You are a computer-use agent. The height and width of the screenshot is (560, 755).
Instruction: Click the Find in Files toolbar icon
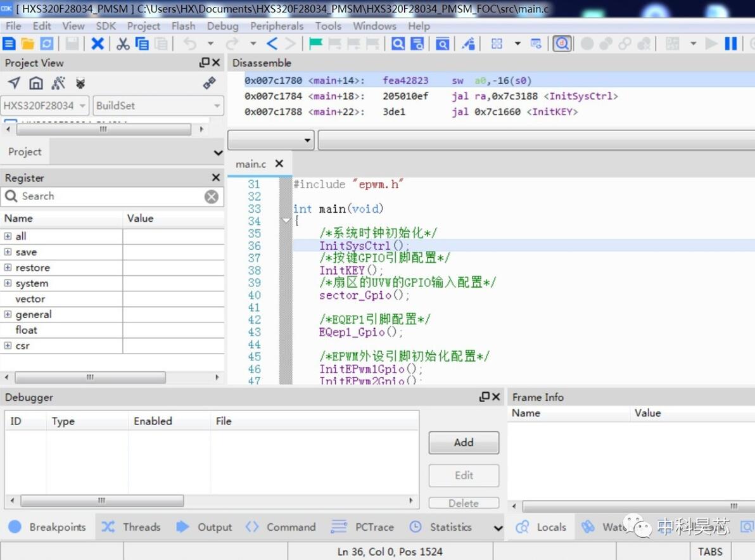pos(417,44)
